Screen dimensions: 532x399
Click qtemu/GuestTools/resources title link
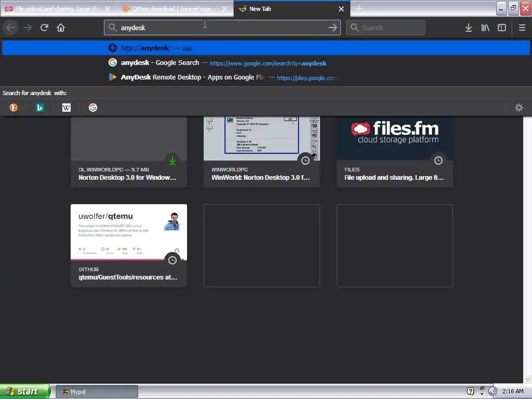(128, 277)
